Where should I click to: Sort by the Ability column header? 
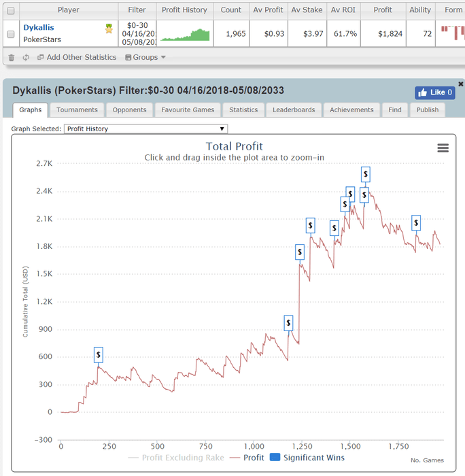click(x=420, y=10)
